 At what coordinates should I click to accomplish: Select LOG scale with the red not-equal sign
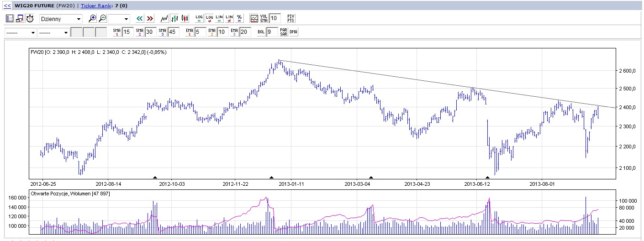(x=209, y=19)
